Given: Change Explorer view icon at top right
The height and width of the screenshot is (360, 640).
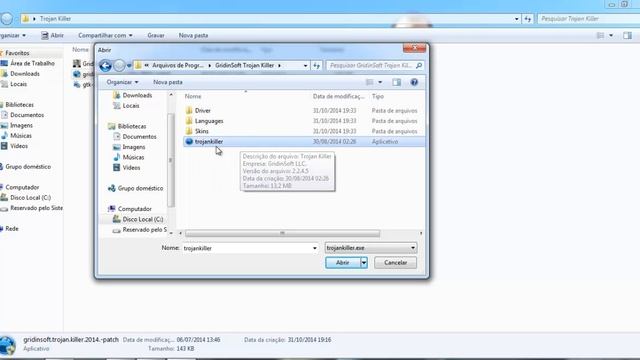Looking at the screenshot, I should tap(600, 36).
